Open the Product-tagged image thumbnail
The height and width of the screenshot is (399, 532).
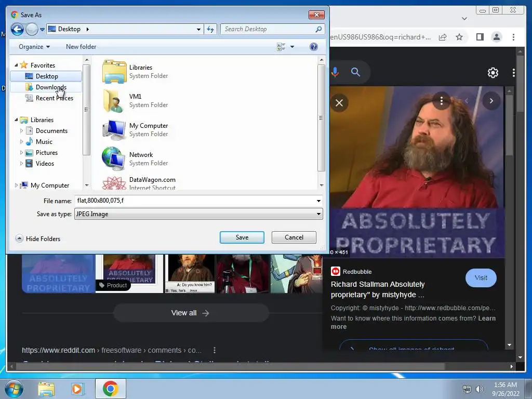129,274
